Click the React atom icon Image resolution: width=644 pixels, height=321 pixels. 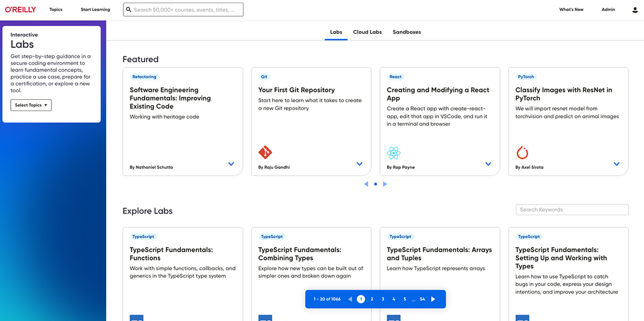pyautogui.click(x=394, y=153)
